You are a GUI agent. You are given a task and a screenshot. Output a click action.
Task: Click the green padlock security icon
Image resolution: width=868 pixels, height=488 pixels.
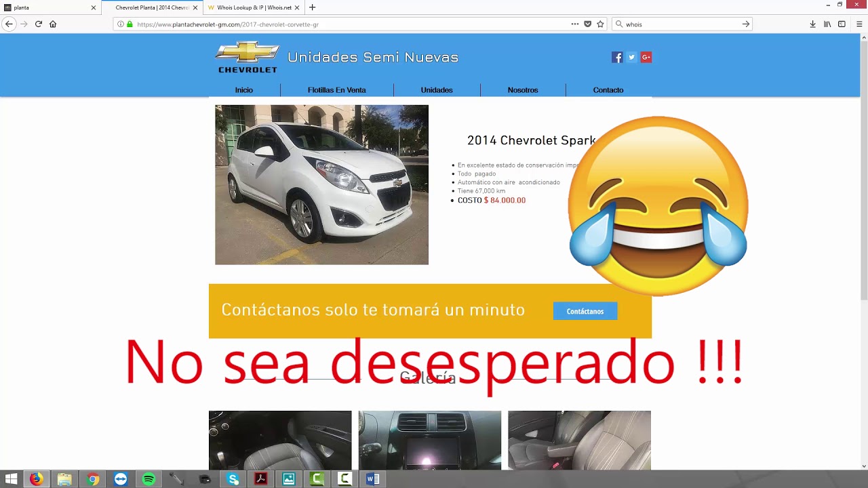pyautogui.click(x=130, y=24)
